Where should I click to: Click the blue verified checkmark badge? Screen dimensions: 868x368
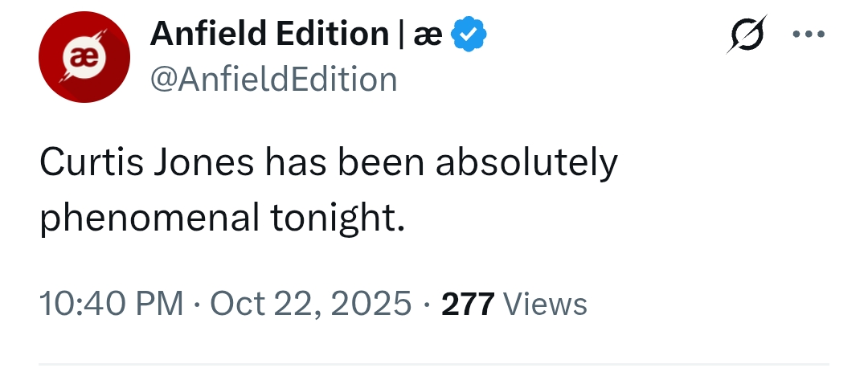[x=469, y=35]
